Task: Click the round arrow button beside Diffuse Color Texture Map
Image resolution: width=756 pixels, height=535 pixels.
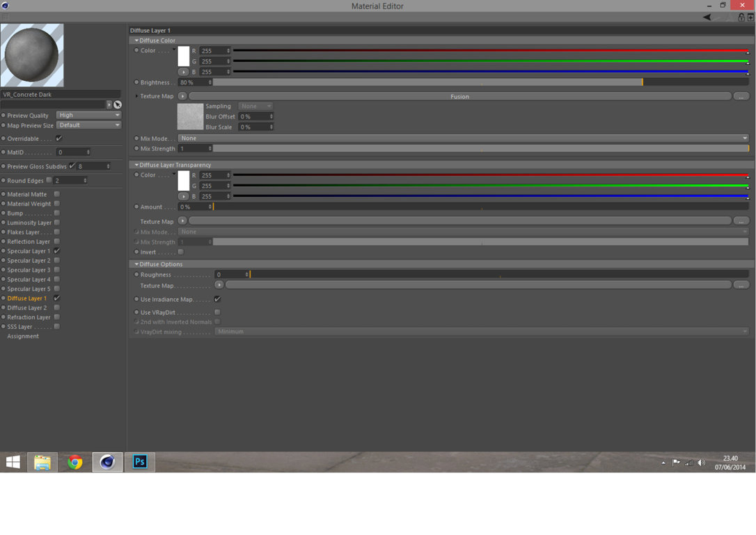Action: coord(182,96)
